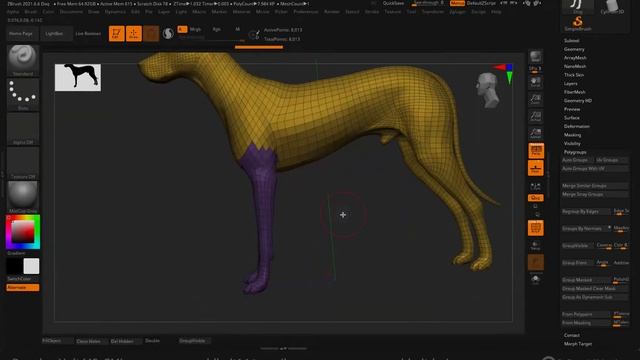Open the MatCap Gray material selector

tap(23, 197)
